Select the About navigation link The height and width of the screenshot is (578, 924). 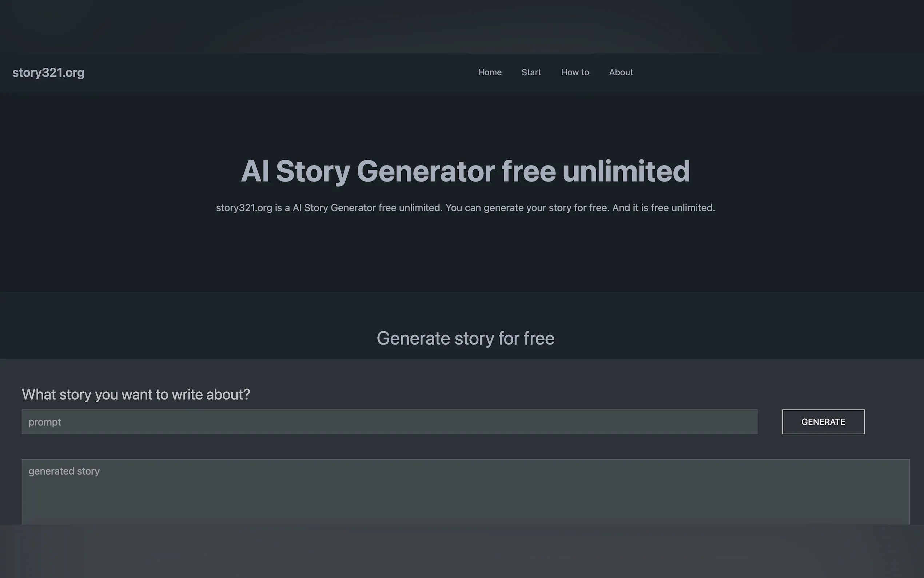pos(621,72)
